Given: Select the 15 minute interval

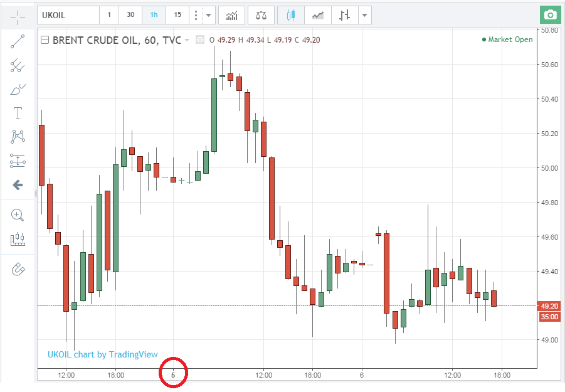Looking at the screenshot, I should pyautogui.click(x=177, y=15).
